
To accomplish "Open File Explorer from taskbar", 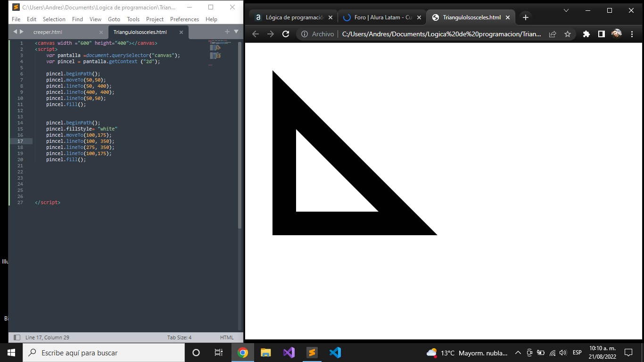I will pyautogui.click(x=266, y=353).
